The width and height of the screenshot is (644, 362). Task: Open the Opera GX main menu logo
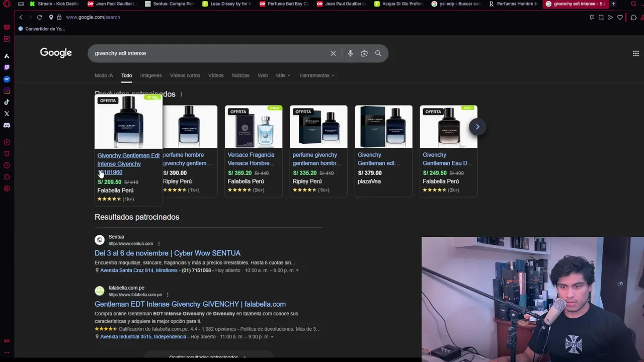[x=7, y=4]
